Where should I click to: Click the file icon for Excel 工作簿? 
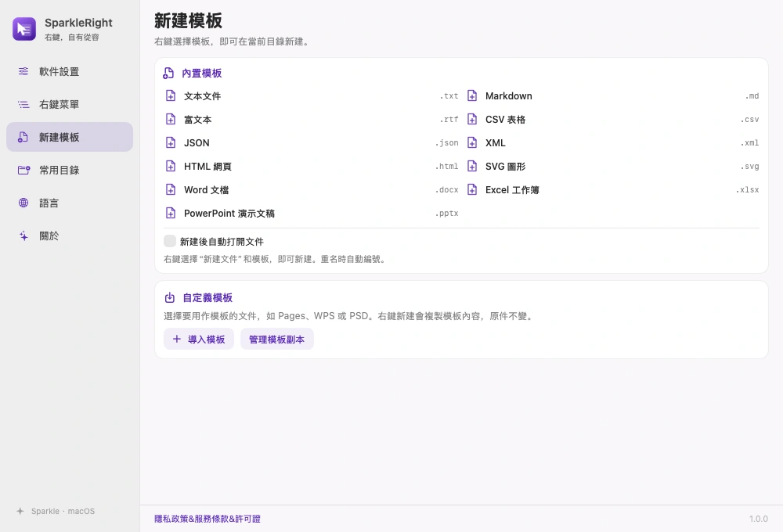(x=472, y=189)
